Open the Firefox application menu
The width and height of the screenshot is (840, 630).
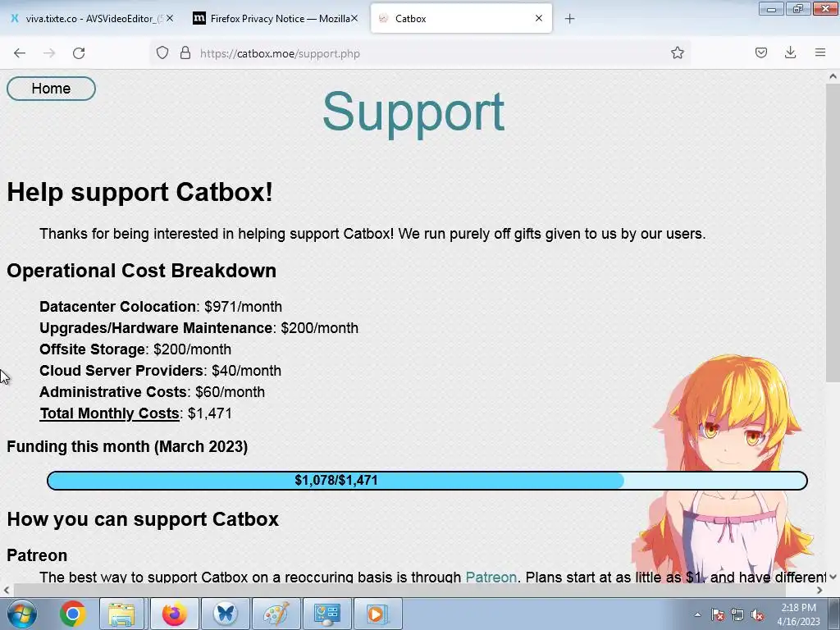click(820, 53)
